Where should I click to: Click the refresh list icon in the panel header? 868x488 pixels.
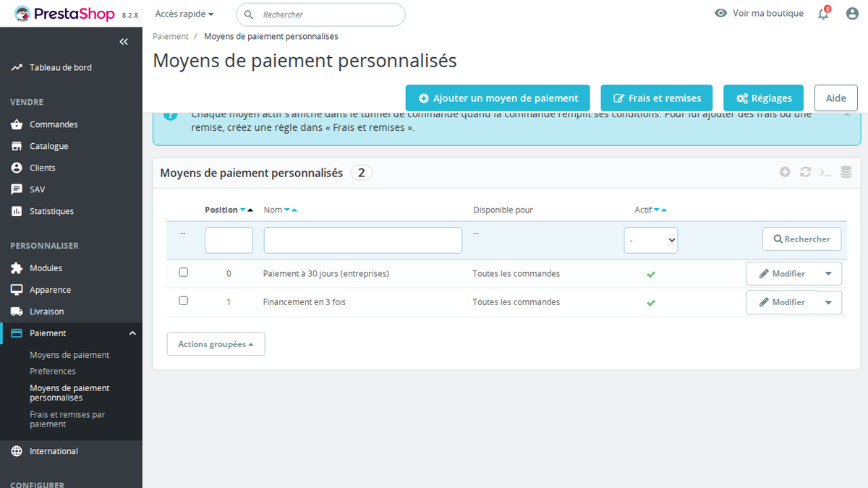(805, 172)
